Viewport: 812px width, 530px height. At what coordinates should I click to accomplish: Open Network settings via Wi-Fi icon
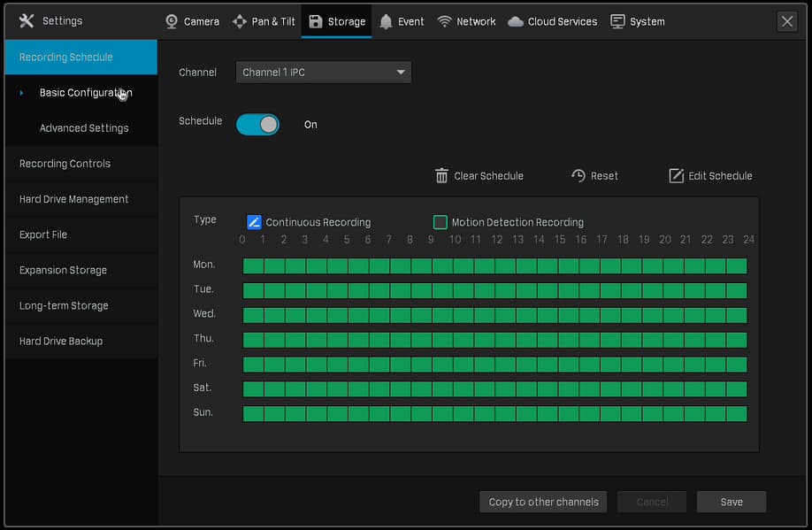tap(445, 21)
